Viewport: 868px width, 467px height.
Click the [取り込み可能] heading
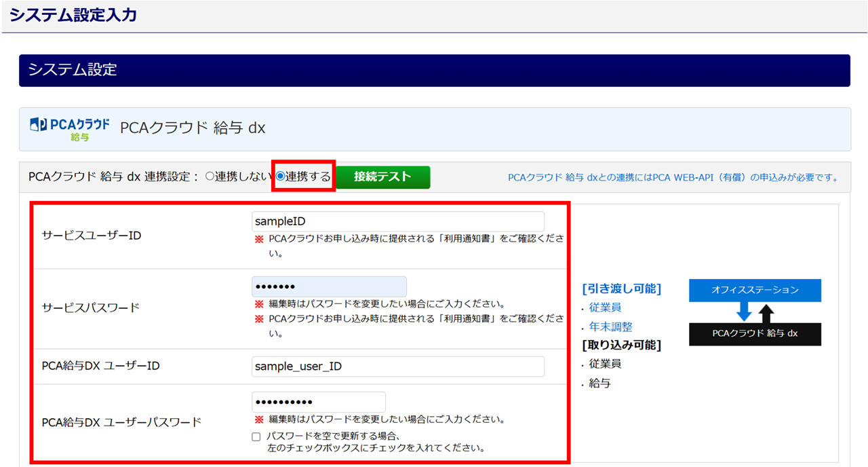(x=622, y=345)
